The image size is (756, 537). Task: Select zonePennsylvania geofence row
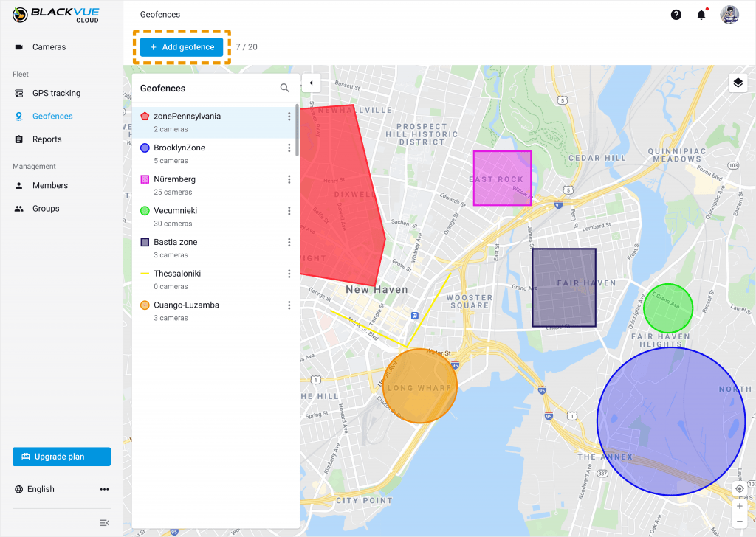[x=215, y=122]
